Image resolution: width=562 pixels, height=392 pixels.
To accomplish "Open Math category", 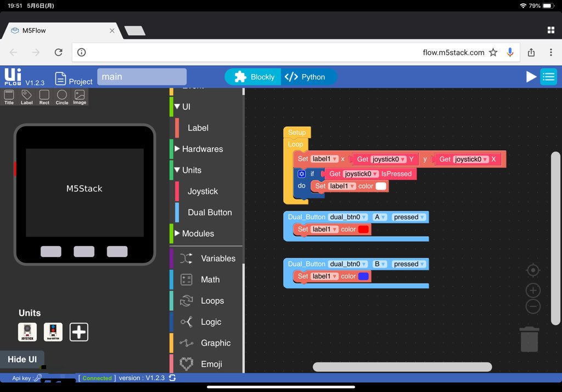I will click(207, 279).
